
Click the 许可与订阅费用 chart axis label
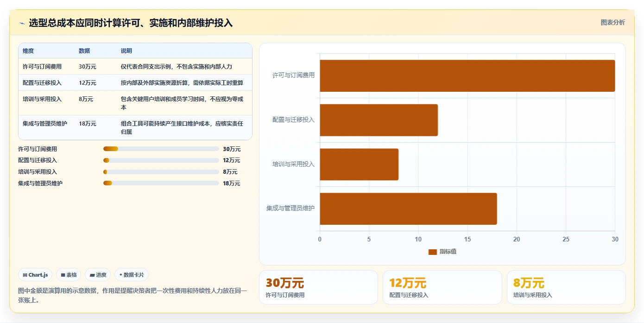[293, 75]
